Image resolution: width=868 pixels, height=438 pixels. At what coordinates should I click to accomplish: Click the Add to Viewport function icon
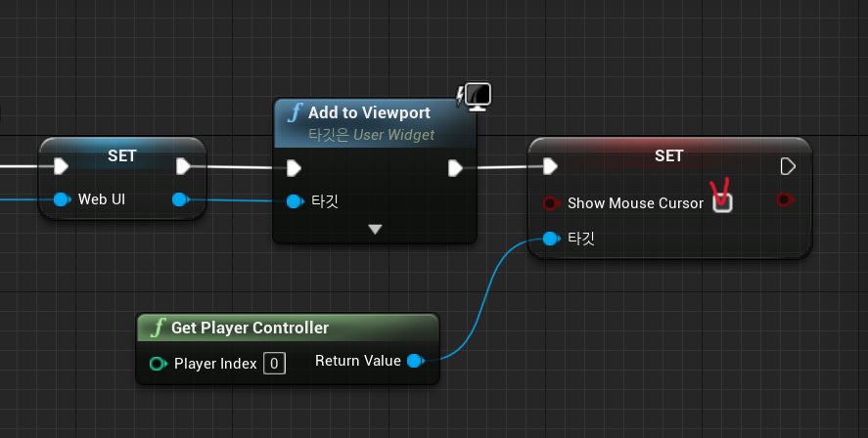tap(295, 113)
